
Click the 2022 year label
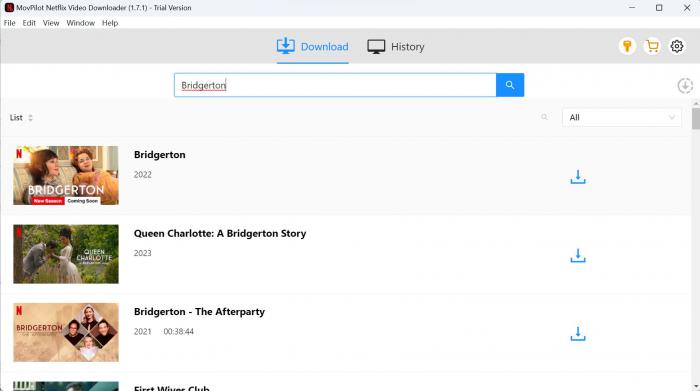pyautogui.click(x=143, y=175)
